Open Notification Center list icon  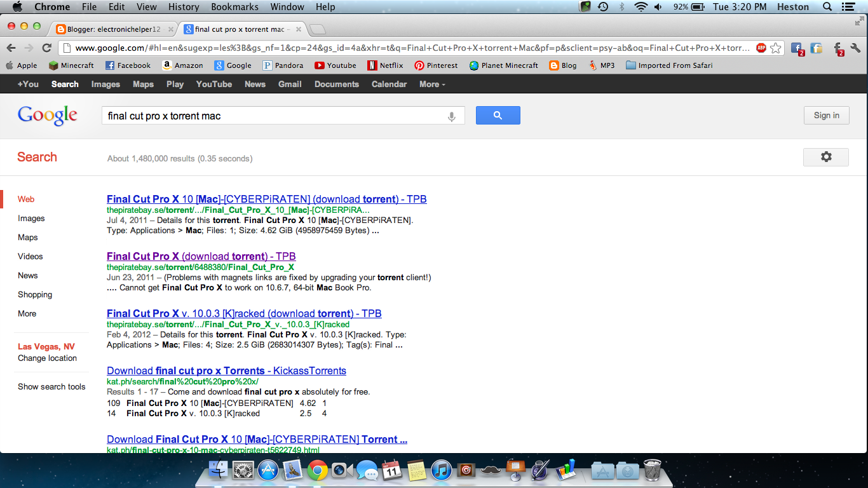[848, 7]
